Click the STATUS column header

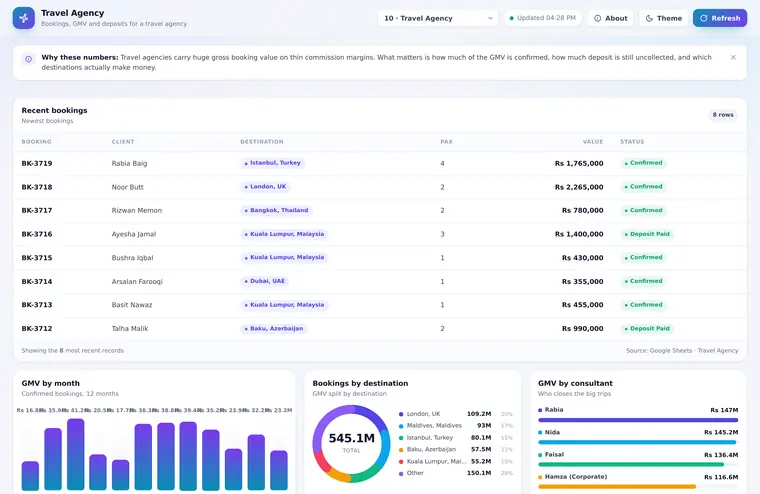(632, 142)
